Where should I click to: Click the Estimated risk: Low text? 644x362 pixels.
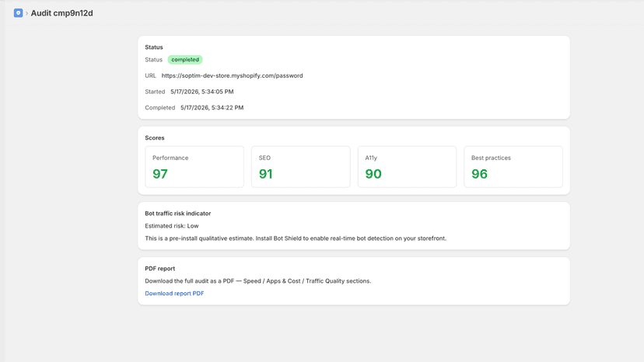coord(172,226)
